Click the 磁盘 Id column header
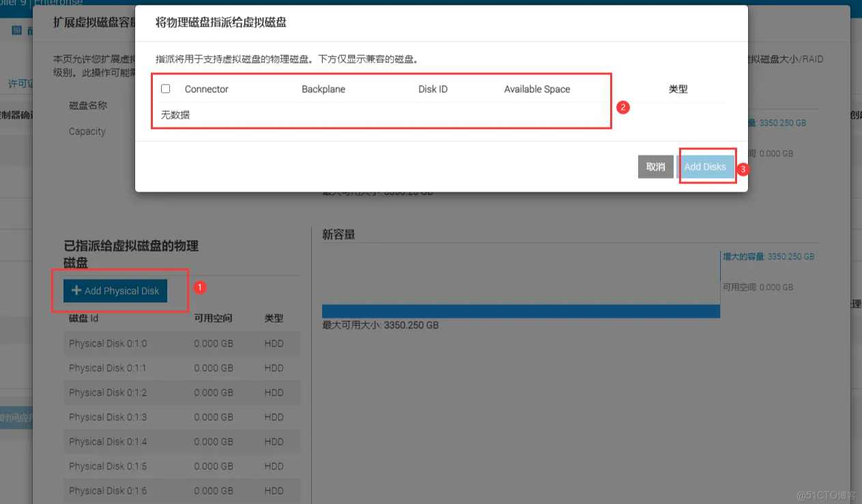Screen dimensions: 862x504 coord(84,318)
